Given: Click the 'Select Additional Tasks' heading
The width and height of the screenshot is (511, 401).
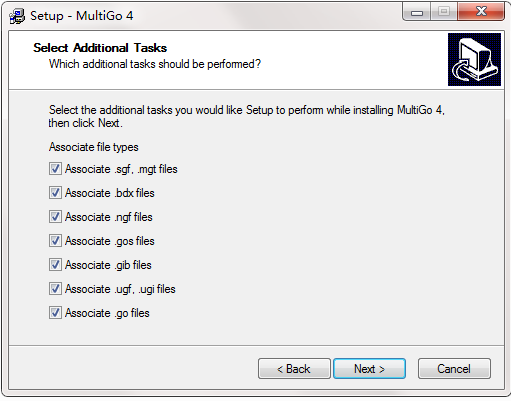Looking at the screenshot, I should click(100, 48).
